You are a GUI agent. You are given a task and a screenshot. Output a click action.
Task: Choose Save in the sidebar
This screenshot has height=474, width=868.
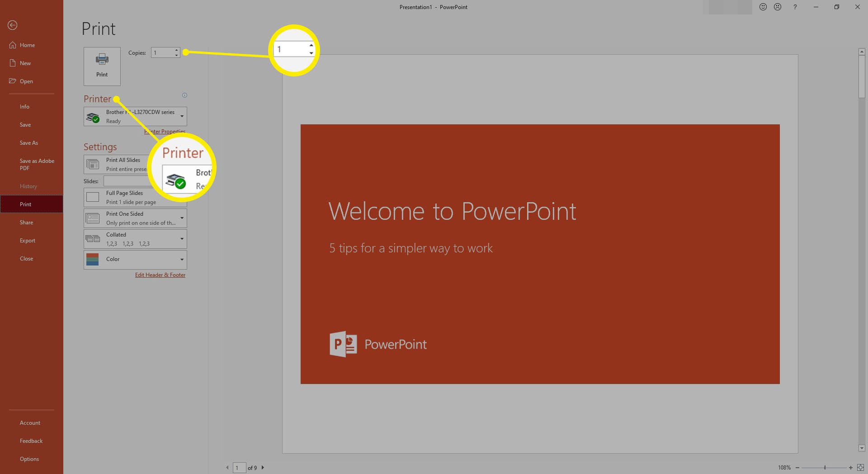(x=32, y=125)
